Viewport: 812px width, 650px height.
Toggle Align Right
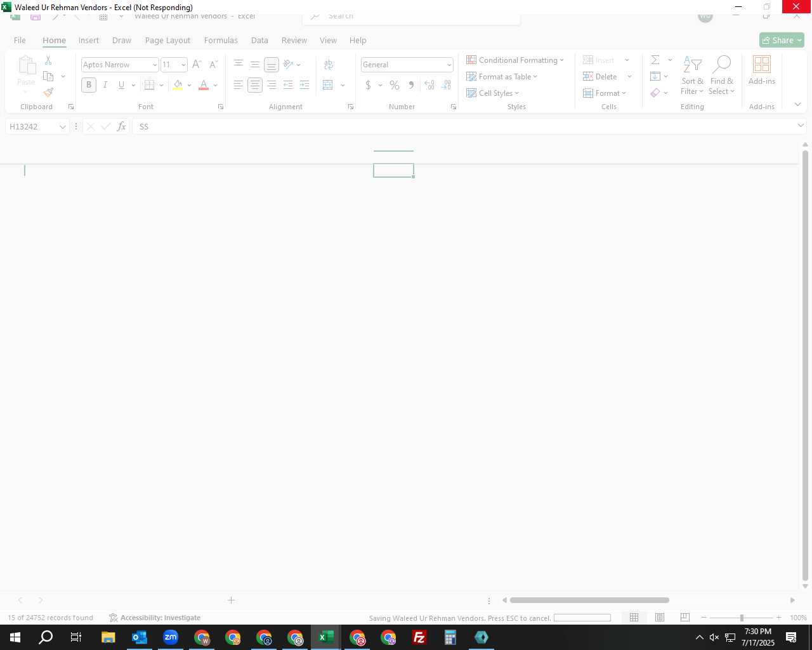point(272,85)
